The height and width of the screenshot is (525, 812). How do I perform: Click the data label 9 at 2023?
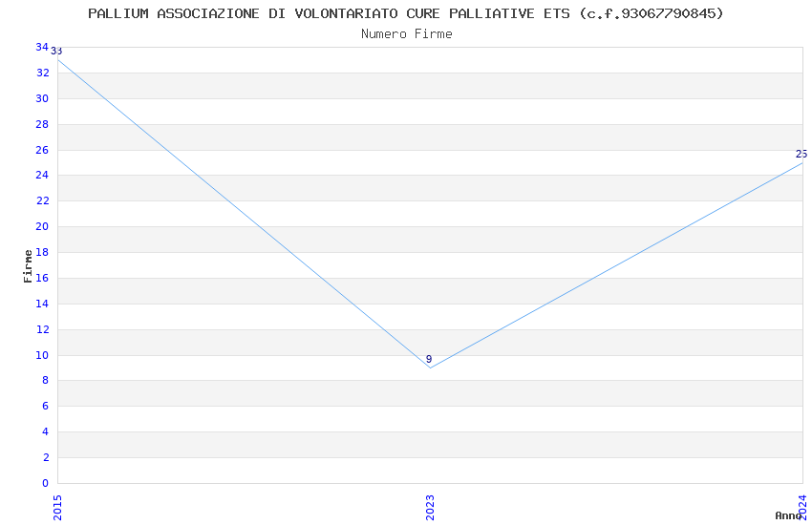[429, 359]
